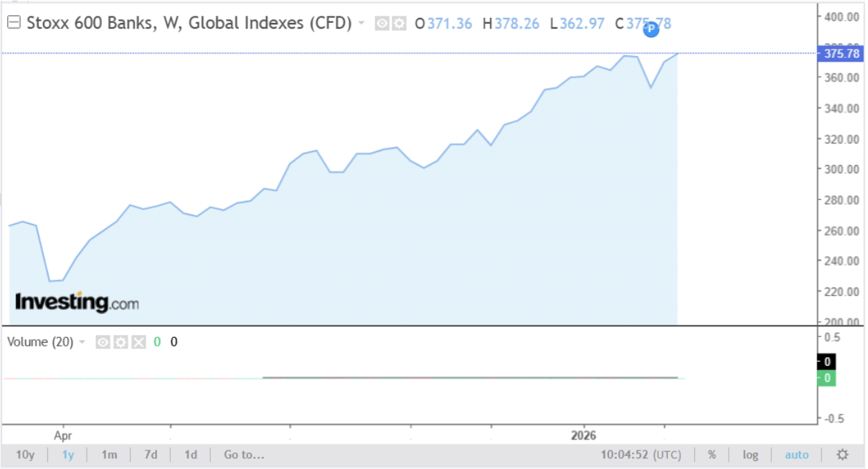Toggle auto scale mode

796,455
